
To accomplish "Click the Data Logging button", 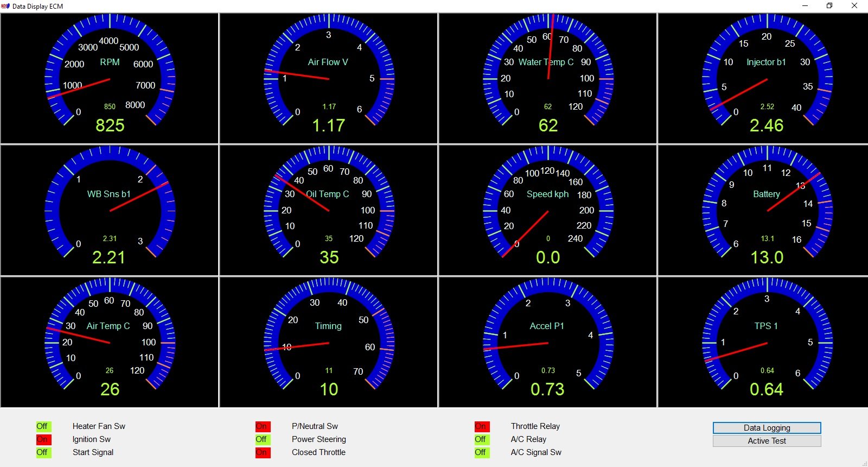I will click(767, 428).
